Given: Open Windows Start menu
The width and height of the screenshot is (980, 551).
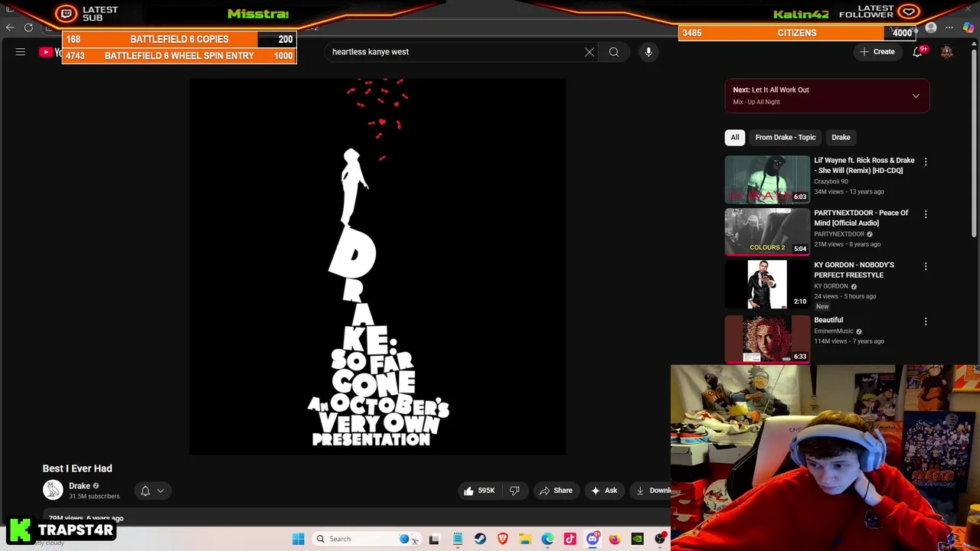Looking at the screenshot, I should click(298, 539).
